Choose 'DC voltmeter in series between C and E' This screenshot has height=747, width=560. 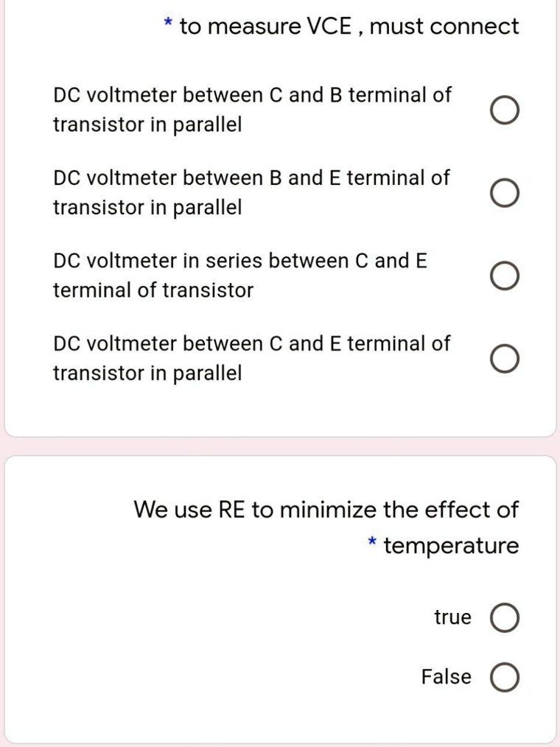pos(504,276)
